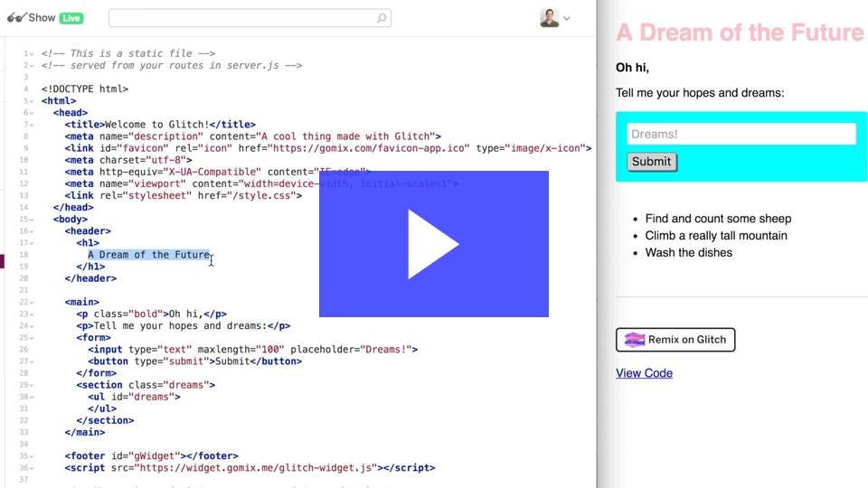
Task: Collapse the h1 tag fold at line 17
Action: point(32,243)
